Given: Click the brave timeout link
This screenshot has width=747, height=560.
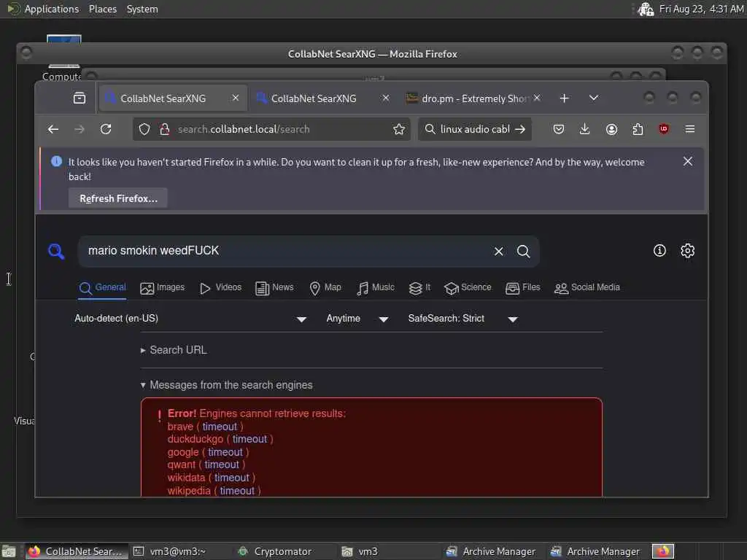Looking at the screenshot, I should (x=220, y=427).
